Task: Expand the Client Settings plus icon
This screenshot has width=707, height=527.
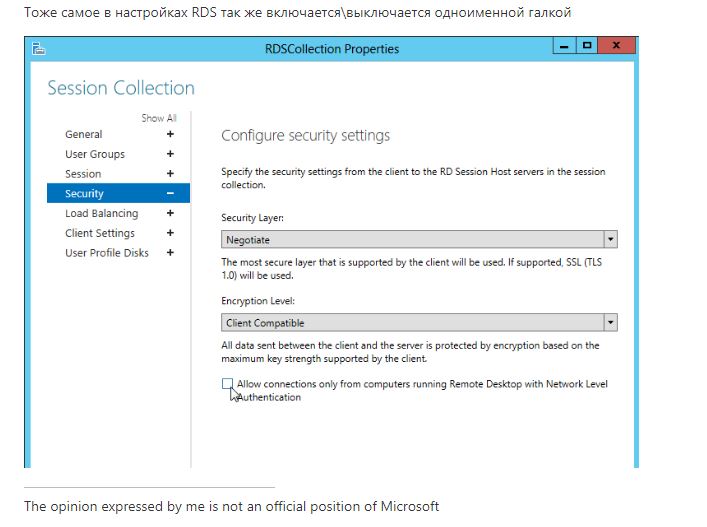Action: [170, 233]
